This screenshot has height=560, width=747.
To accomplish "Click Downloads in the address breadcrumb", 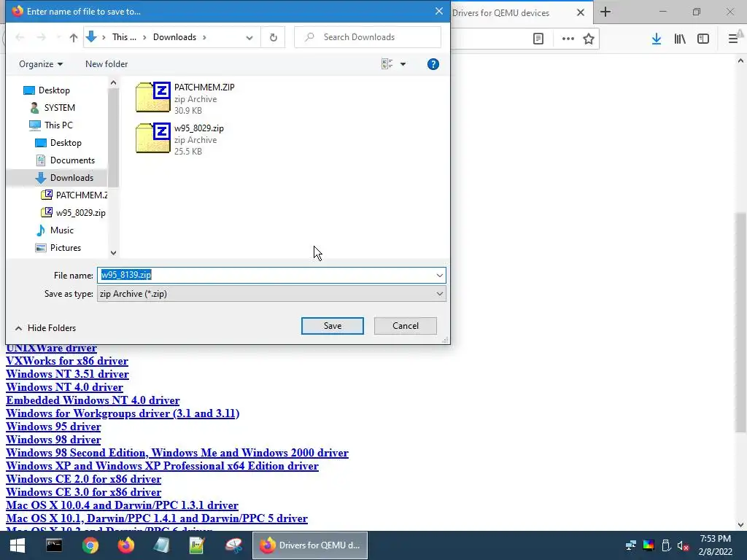I will pyautogui.click(x=174, y=37).
